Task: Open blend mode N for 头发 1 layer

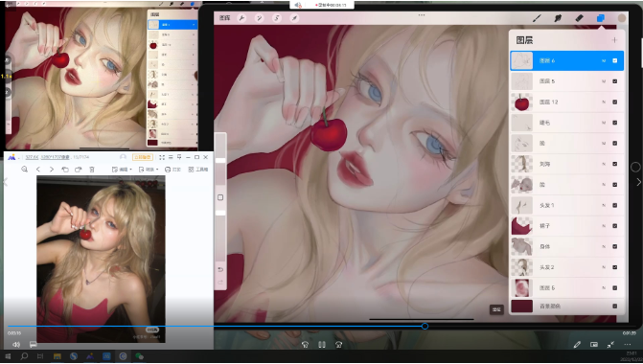Action: pos(604,205)
